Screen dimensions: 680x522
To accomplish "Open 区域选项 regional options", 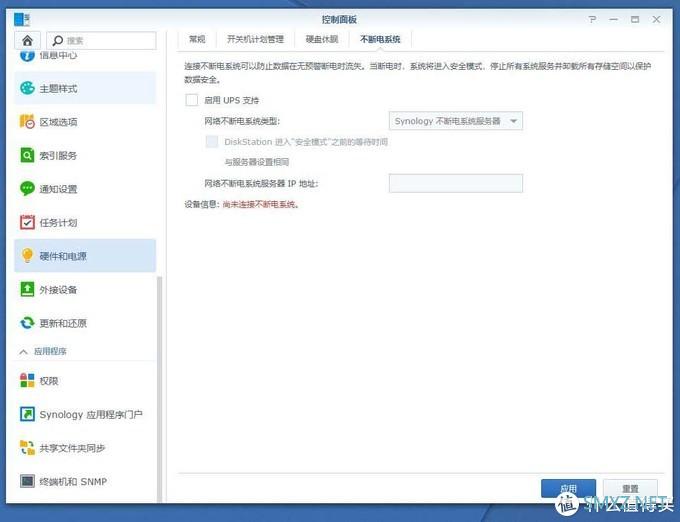I will [58, 122].
